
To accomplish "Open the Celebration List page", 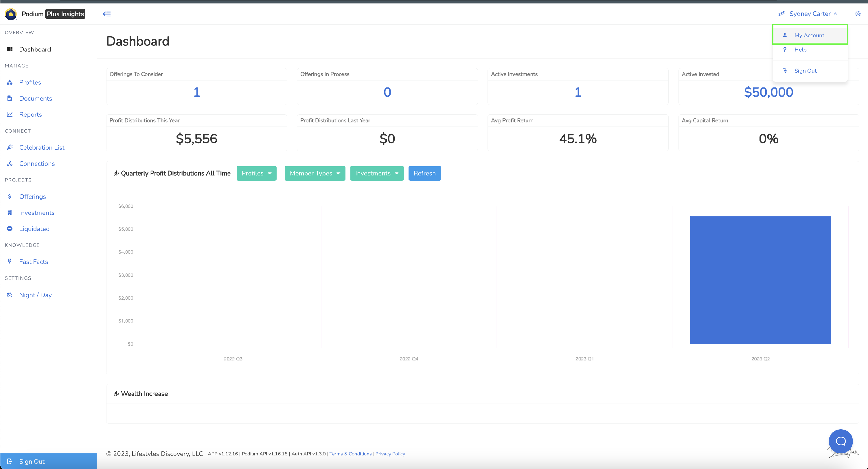I will 42,147.
